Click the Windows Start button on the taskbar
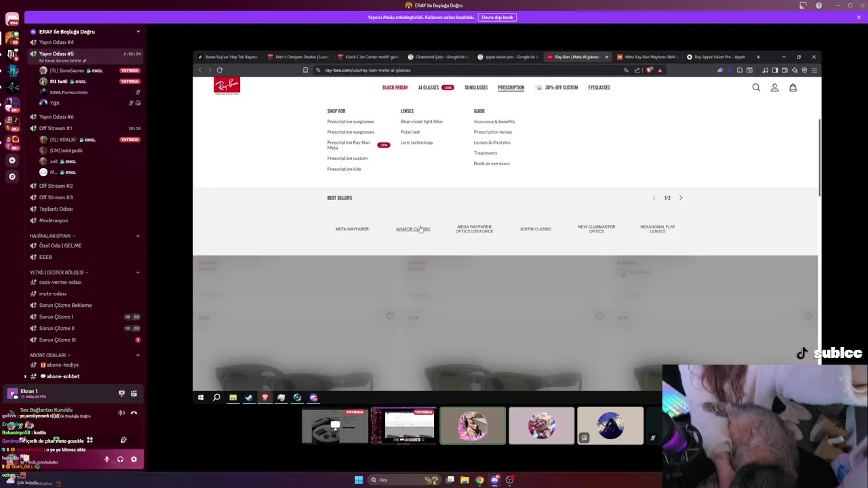Screen dimensions: 868x488 [359, 480]
